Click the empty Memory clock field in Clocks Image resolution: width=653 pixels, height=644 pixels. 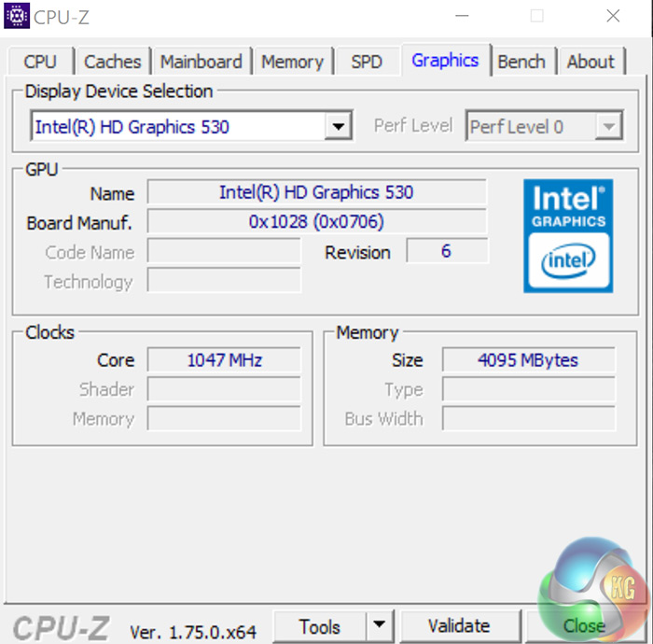click(x=224, y=418)
